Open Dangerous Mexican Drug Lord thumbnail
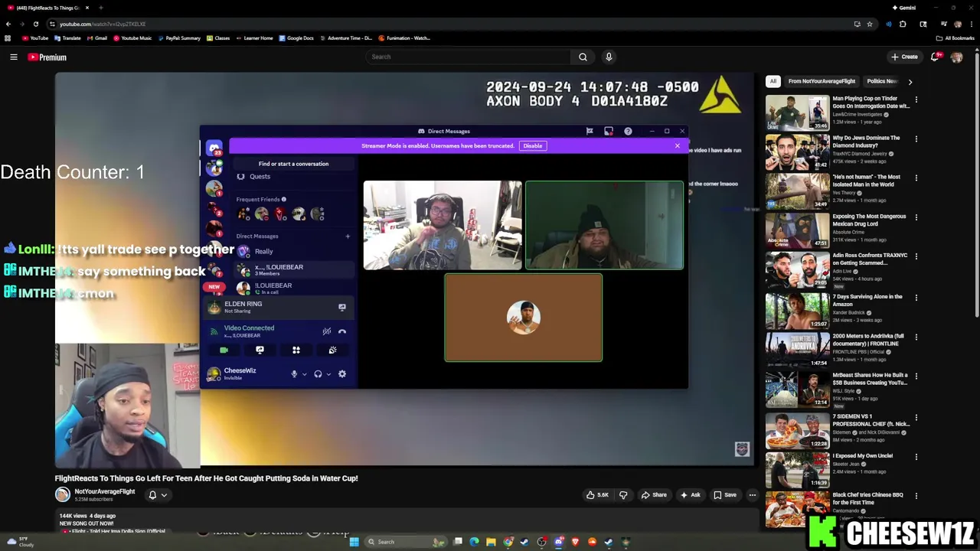 [797, 232]
